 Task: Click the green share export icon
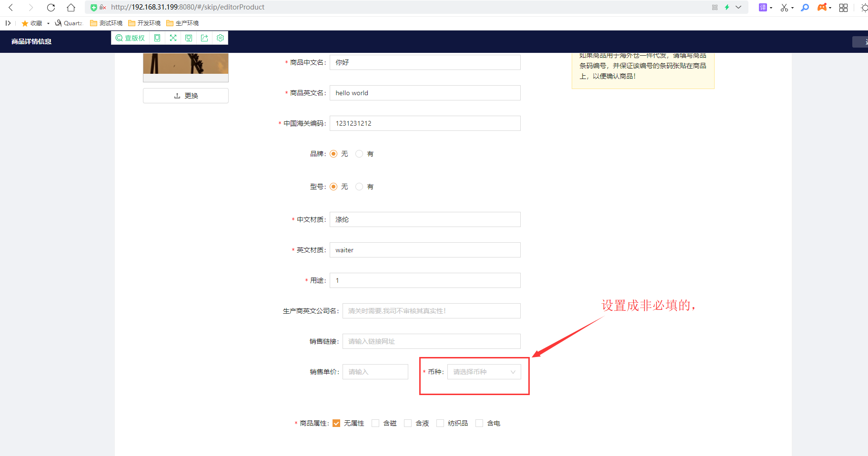204,38
